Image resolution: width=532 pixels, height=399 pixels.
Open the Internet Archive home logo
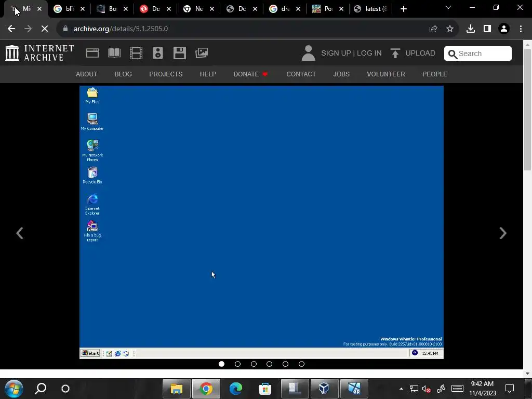tap(39, 54)
